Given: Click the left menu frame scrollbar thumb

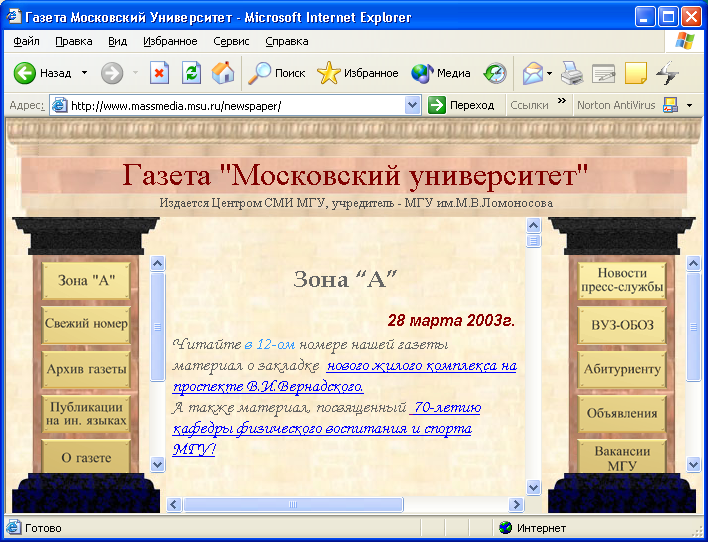Looking at the screenshot, I should (x=157, y=327).
